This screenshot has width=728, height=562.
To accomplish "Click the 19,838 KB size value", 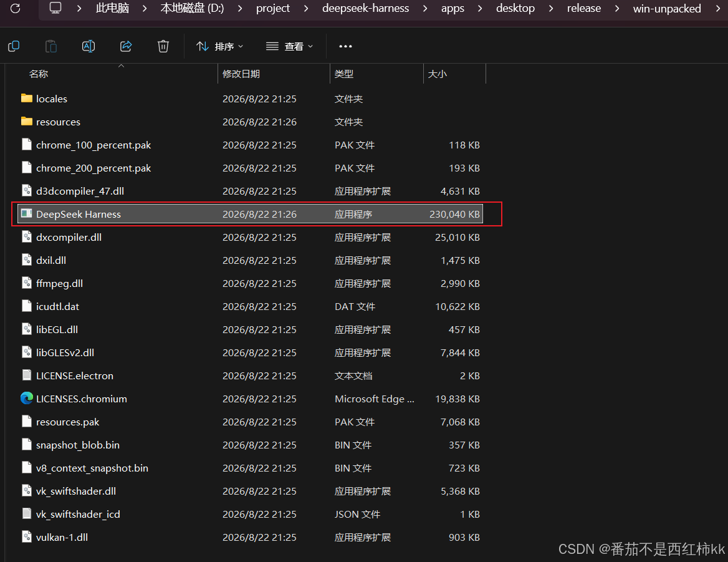I will click(457, 399).
